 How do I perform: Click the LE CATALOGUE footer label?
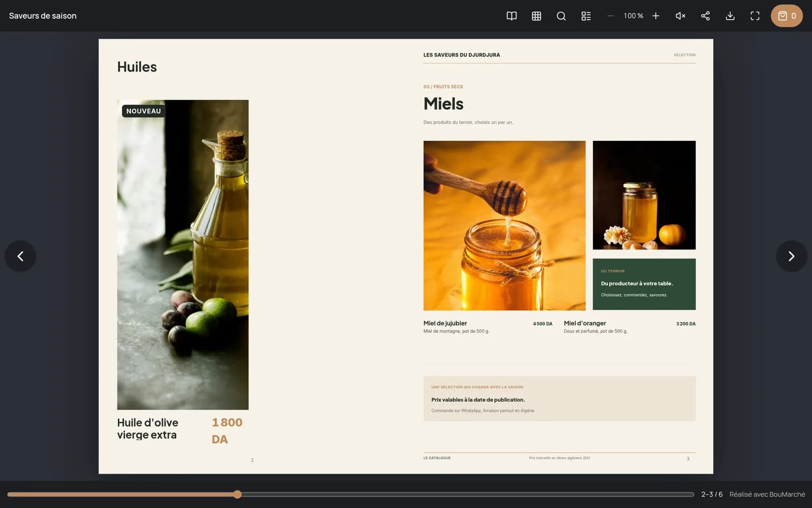pos(437,458)
